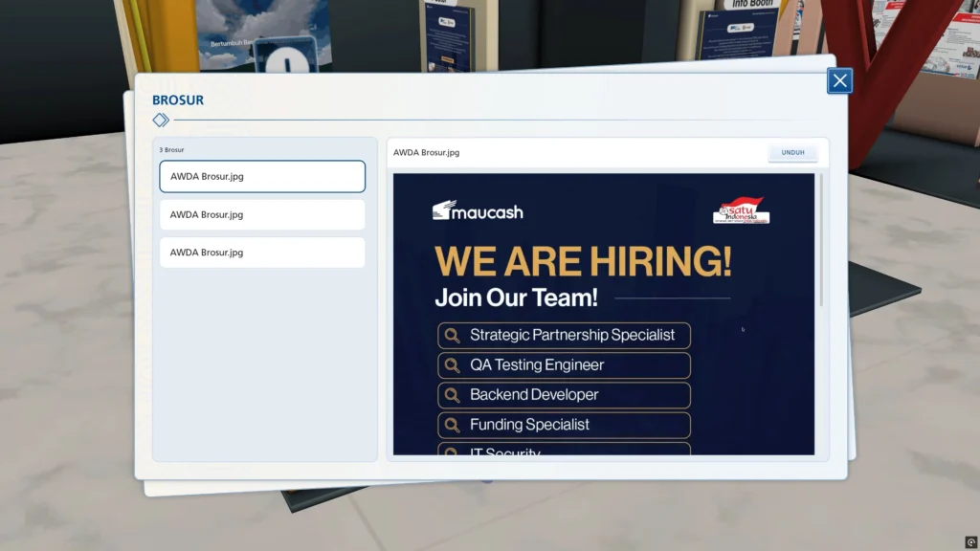The width and height of the screenshot is (980, 551).
Task: Click the brochure preview scrollbar
Action: 820,241
